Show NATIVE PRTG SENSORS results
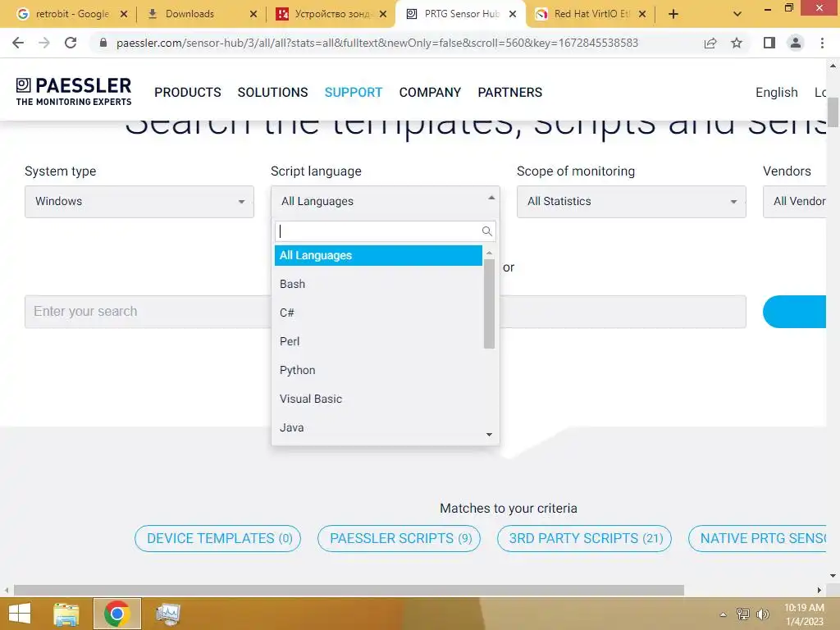The height and width of the screenshot is (630, 840). click(x=757, y=538)
